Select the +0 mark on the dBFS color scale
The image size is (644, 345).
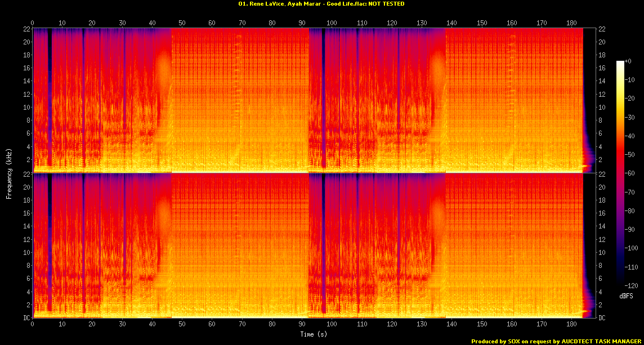pos(628,61)
